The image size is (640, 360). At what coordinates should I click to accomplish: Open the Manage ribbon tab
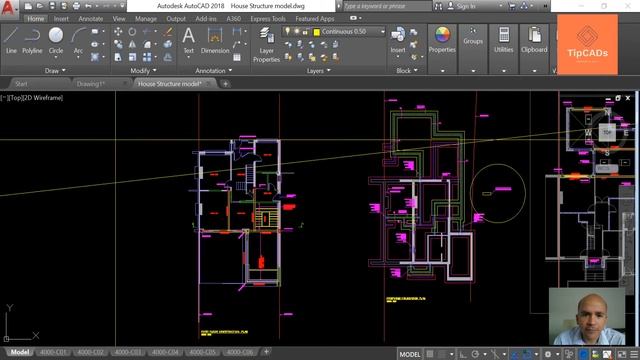(x=146, y=19)
